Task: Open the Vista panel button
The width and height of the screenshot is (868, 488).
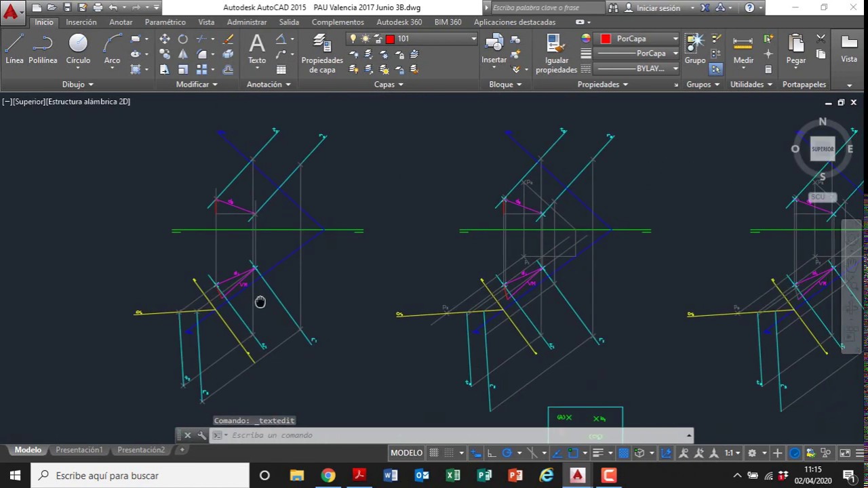Action: (849, 49)
